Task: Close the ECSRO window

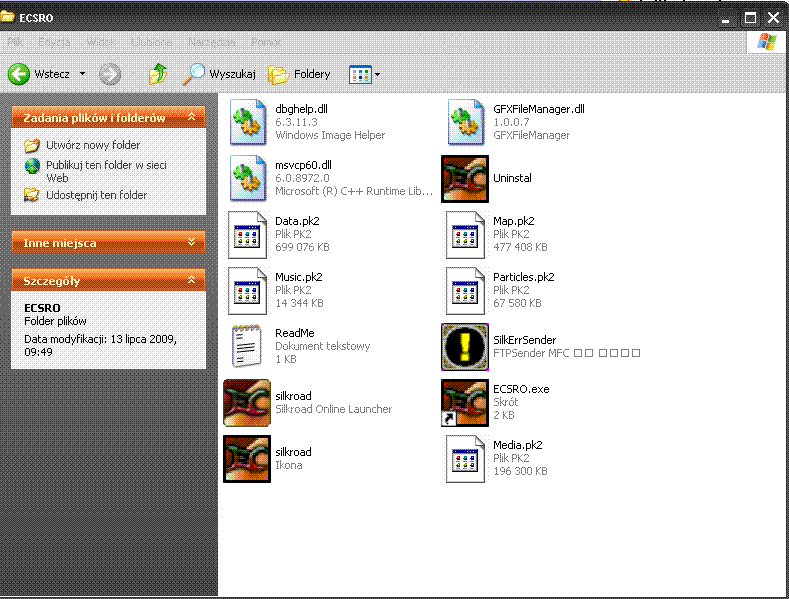Action: pos(773,19)
